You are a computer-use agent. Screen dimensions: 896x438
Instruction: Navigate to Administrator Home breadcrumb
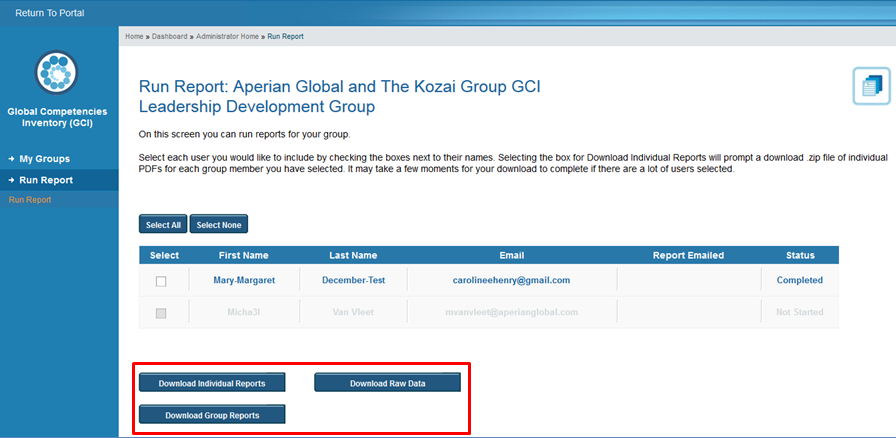(x=227, y=36)
